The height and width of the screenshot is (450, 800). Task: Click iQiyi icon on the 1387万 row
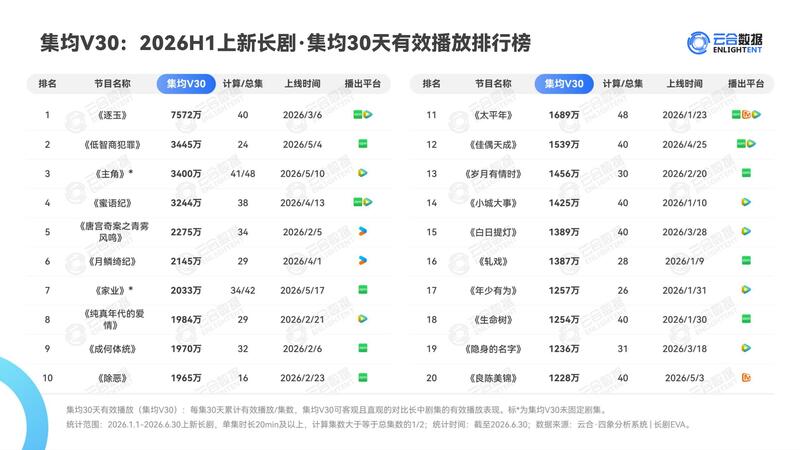746,261
